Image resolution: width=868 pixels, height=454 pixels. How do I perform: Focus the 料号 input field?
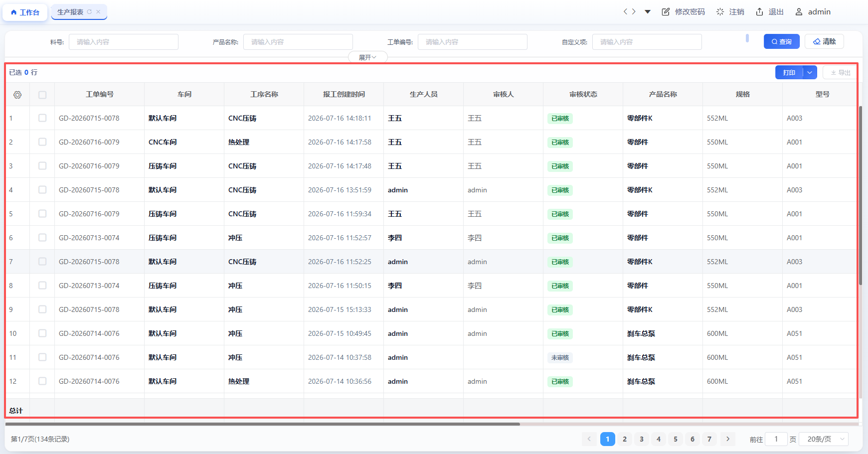124,42
